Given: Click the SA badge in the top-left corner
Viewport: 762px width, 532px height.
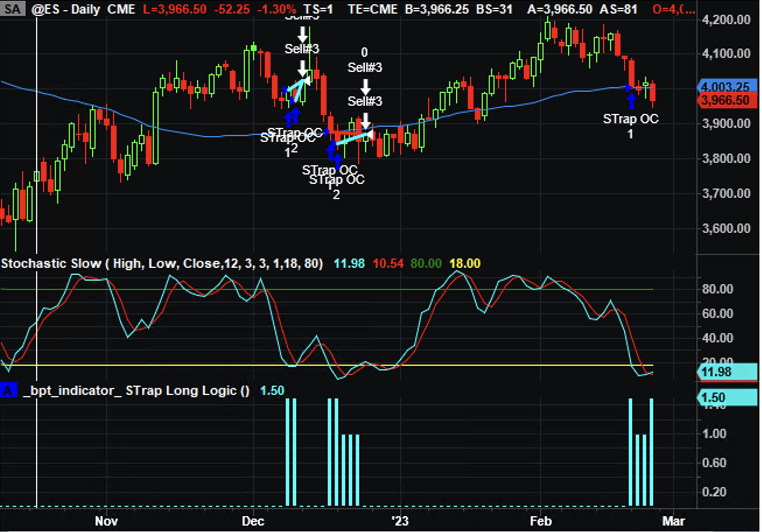Looking at the screenshot, I should (x=12, y=10).
